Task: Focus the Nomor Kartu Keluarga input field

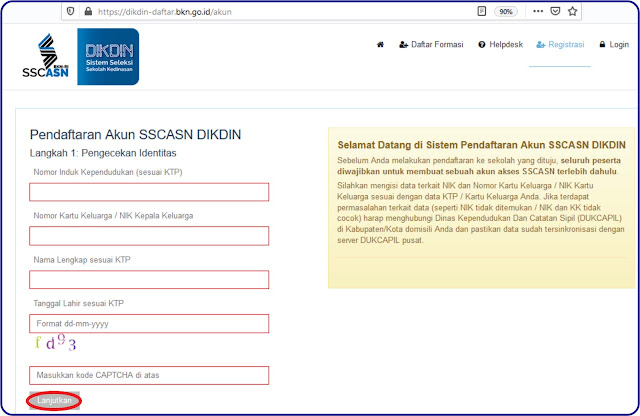Action: click(x=149, y=236)
